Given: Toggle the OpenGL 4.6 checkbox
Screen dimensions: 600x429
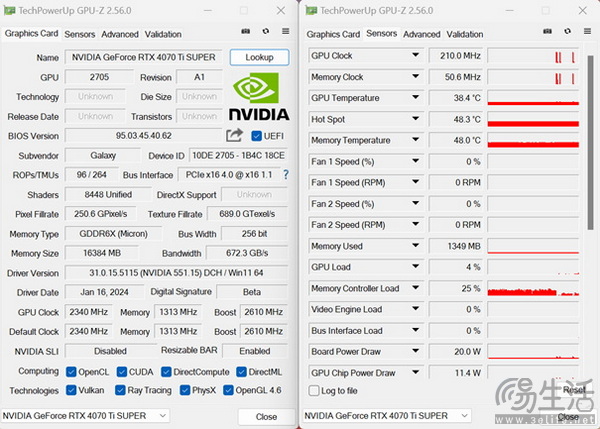Looking at the screenshot, I should [x=228, y=390].
